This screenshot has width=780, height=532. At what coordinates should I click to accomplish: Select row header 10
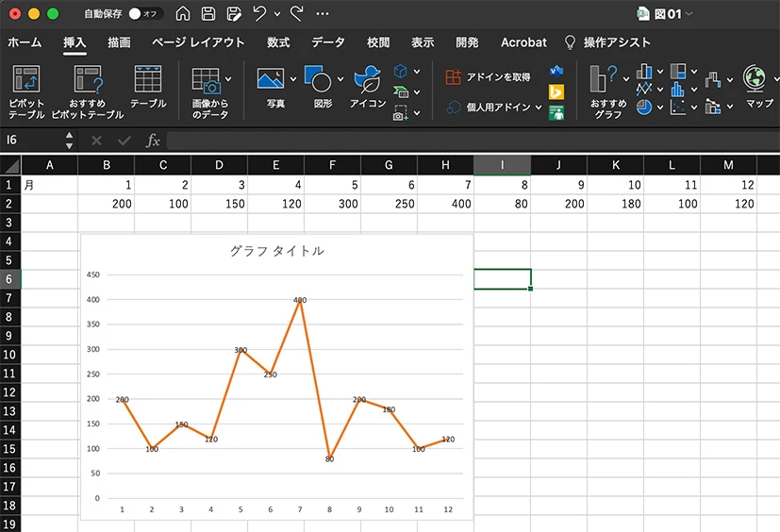tap(10, 355)
